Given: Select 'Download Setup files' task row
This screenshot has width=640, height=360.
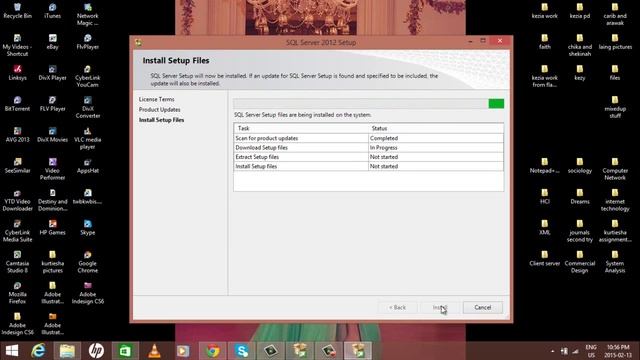Looking at the screenshot, I should [369, 148].
